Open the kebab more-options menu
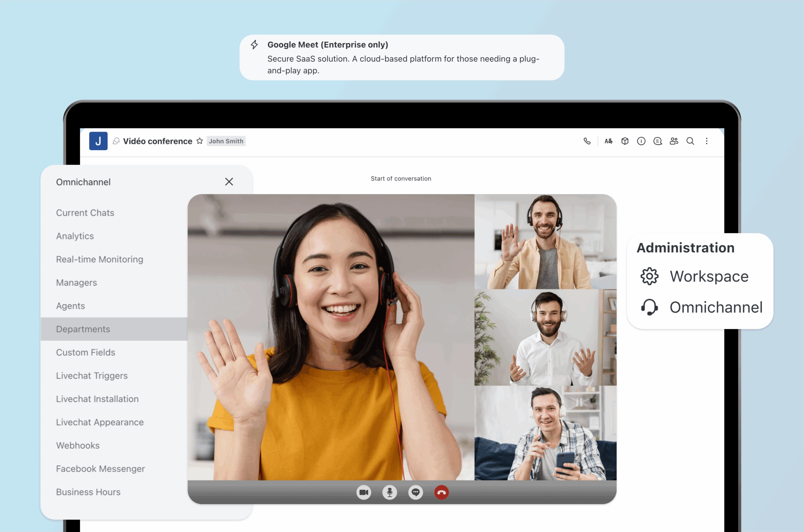 click(x=707, y=141)
